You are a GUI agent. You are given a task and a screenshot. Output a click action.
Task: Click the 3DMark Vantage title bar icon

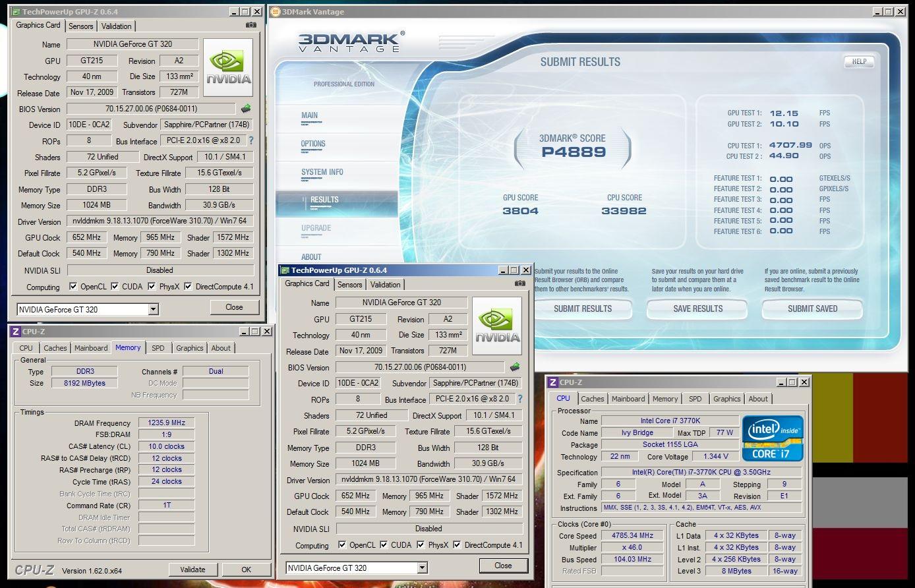pyautogui.click(x=276, y=12)
